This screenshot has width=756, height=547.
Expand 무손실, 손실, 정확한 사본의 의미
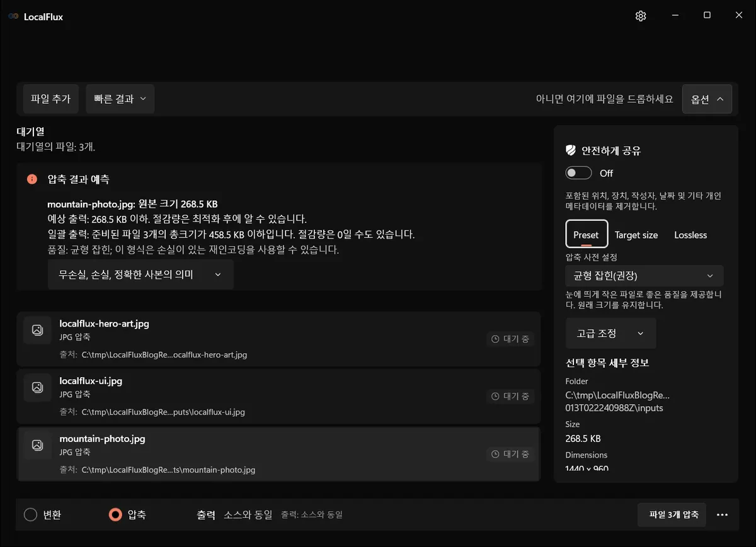(140, 274)
